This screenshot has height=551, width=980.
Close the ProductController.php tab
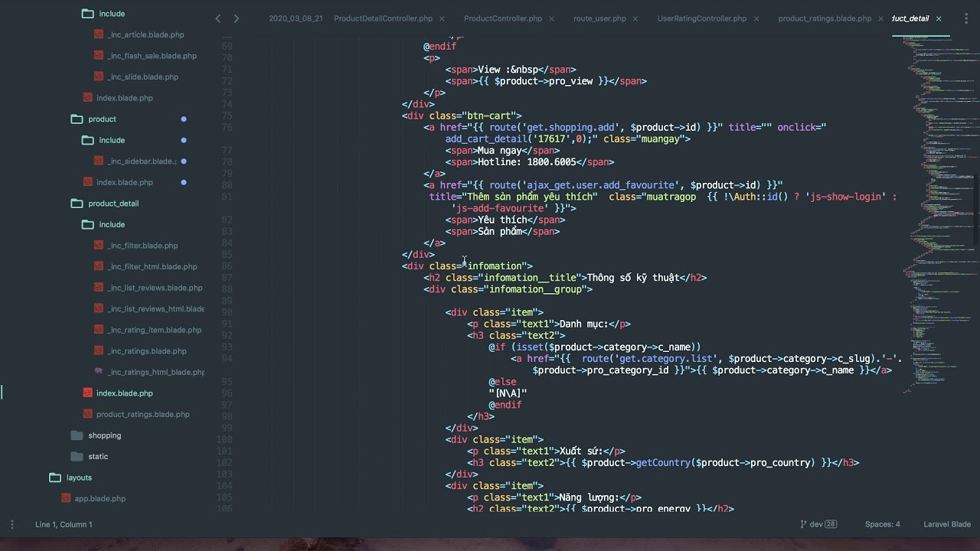[551, 18]
